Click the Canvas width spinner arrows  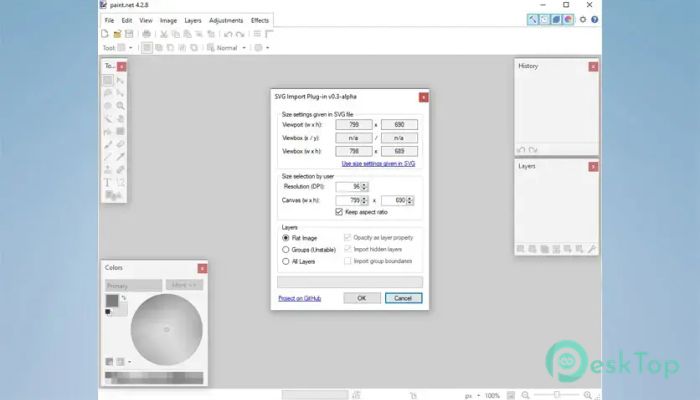(364, 200)
